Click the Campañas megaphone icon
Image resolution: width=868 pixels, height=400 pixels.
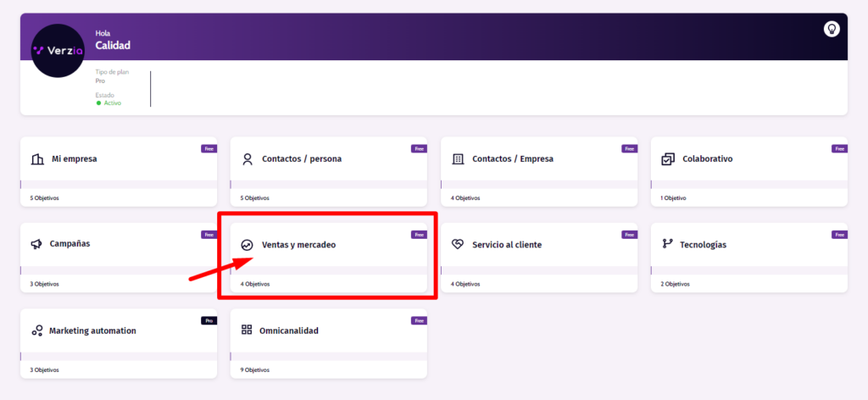(36, 244)
